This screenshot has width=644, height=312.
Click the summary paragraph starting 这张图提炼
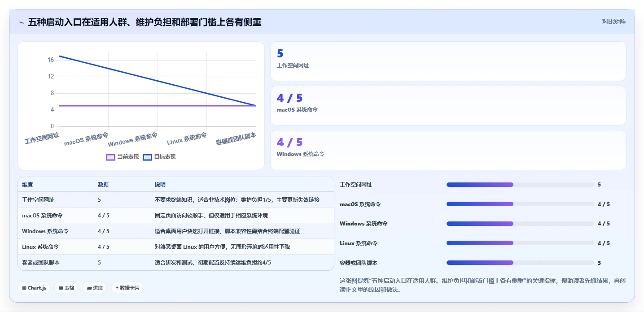482,285
